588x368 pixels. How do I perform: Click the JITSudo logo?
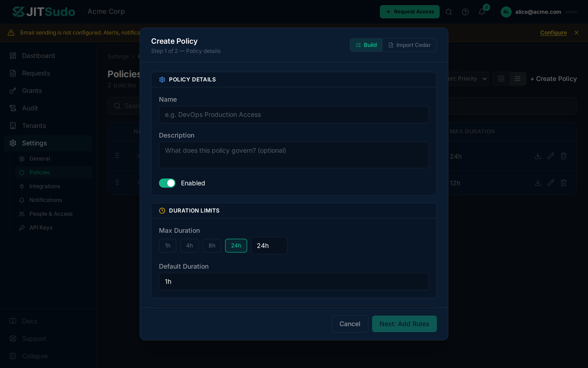click(44, 12)
